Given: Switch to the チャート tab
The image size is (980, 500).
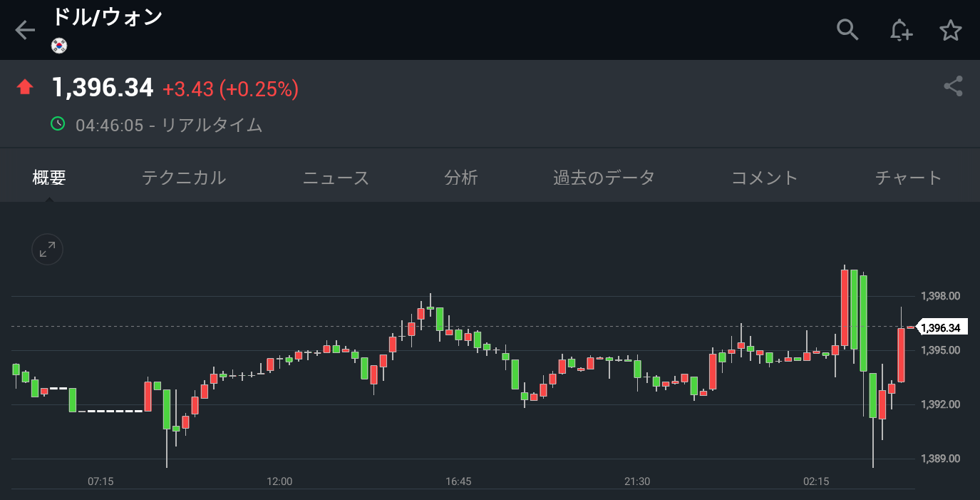Looking at the screenshot, I should coord(908,178).
